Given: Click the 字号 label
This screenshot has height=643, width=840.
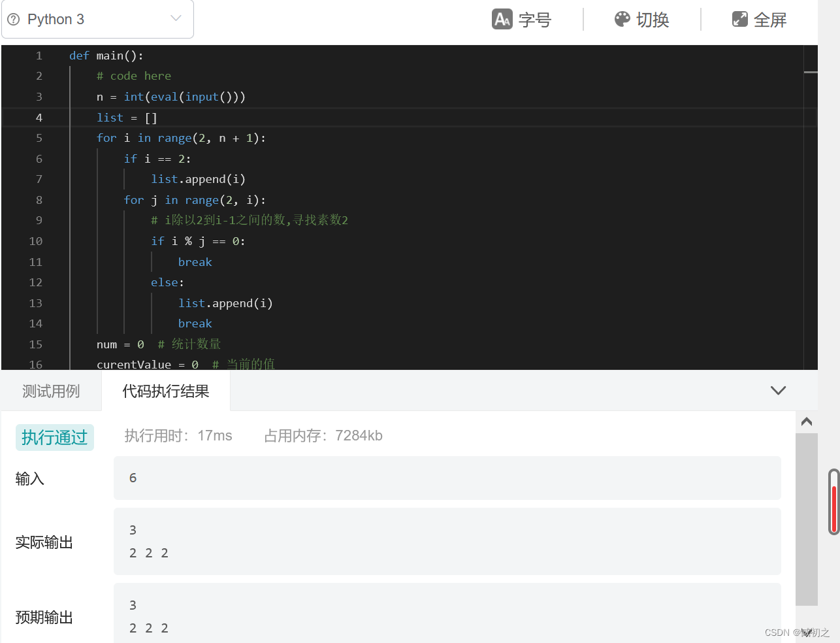Looking at the screenshot, I should tap(535, 20).
